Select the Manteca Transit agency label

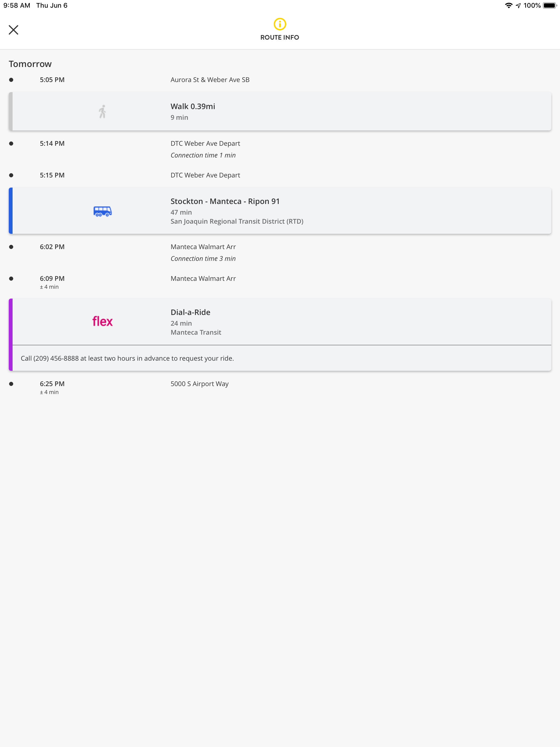pyautogui.click(x=196, y=332)
